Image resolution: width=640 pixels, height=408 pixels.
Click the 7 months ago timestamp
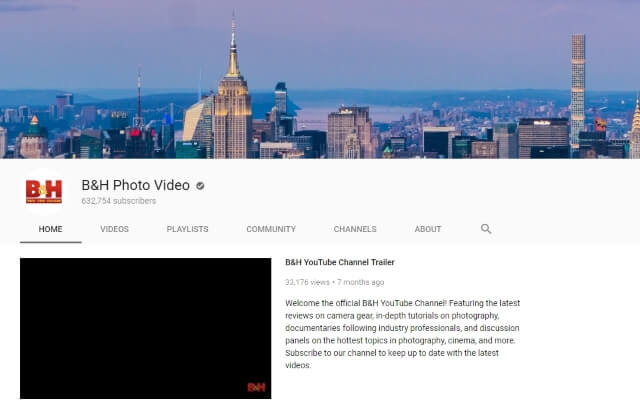pos(360,282)
